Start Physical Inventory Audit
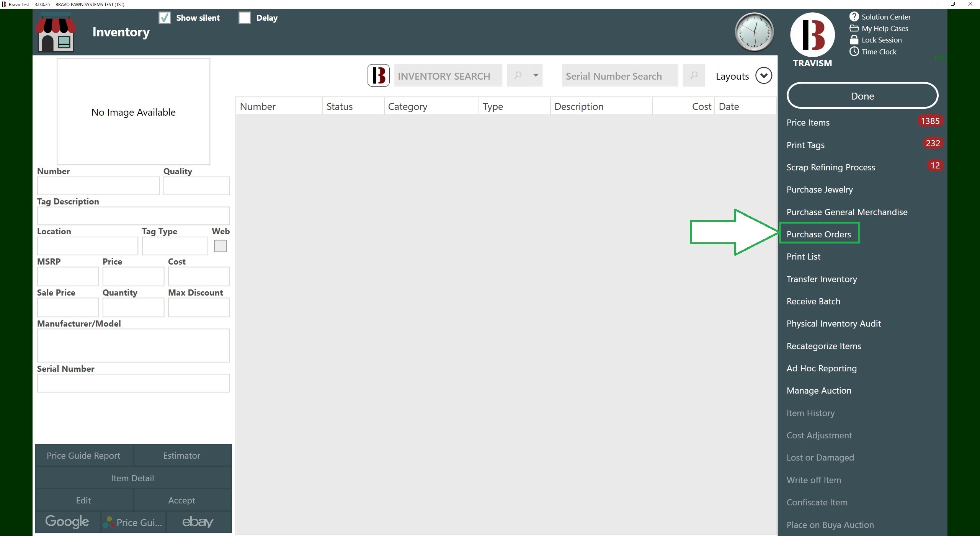This screenshot has height=536, width=980. pyautogui.click(x=834, y=324)
